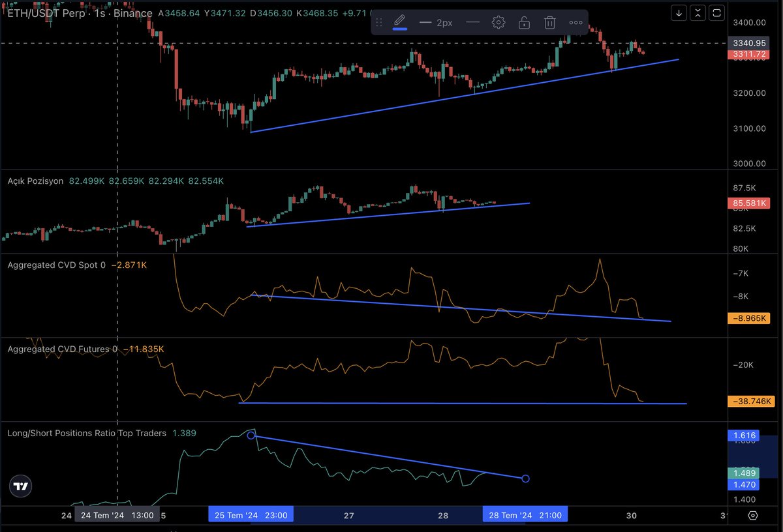Click date 27 on time axis
The width and height of the screenshot is (783, 532).
348,515
